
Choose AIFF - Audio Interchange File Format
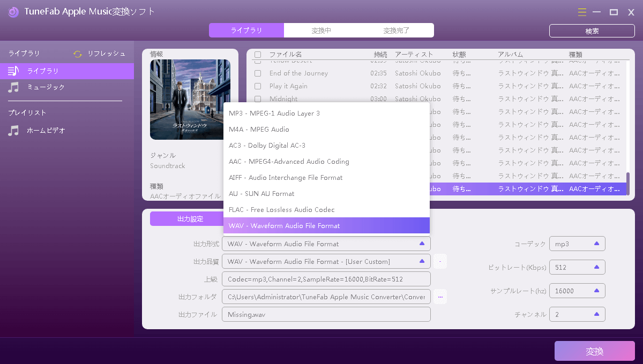pyautogui.click(x=326, y=177)
